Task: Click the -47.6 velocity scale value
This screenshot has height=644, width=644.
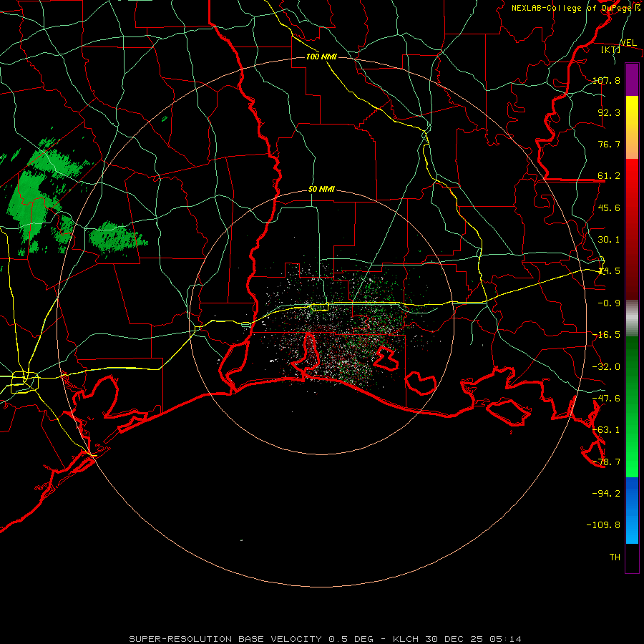Action: click(x=606, y=399)
